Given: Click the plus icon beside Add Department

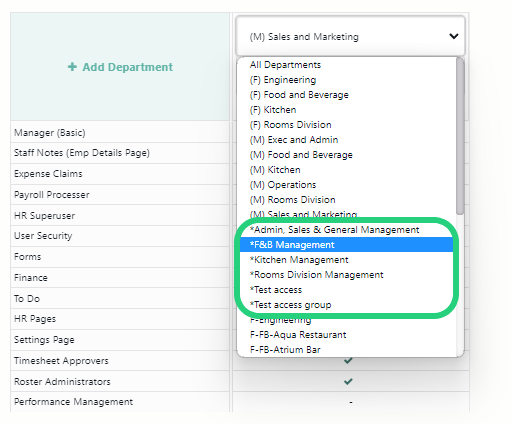Looking at the screenshot, I should pyautogui.click(x=72, y=67).
